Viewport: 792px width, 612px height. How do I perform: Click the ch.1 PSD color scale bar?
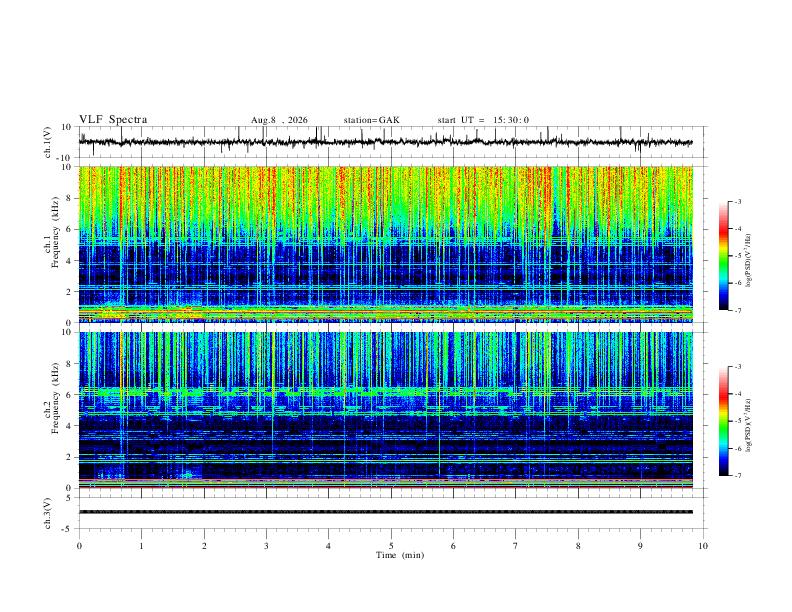pyautogui.click(x=723, y=256)
